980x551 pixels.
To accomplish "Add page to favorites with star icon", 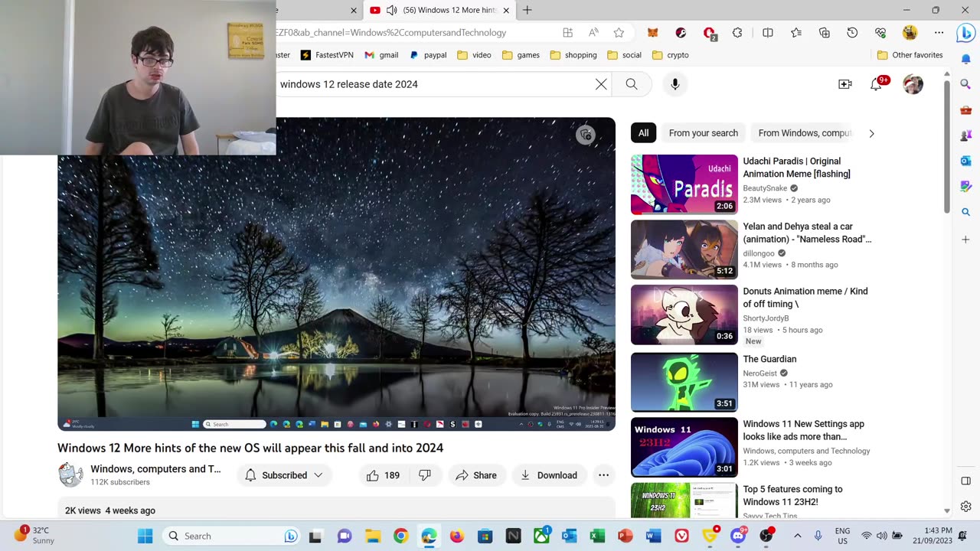I will [x=619, y=33].
